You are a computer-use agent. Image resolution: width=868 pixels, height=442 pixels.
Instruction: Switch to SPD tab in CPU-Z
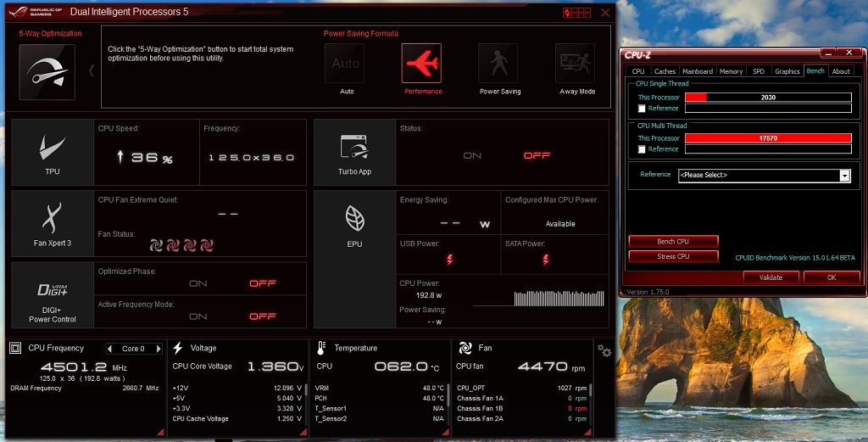[759, 71]
